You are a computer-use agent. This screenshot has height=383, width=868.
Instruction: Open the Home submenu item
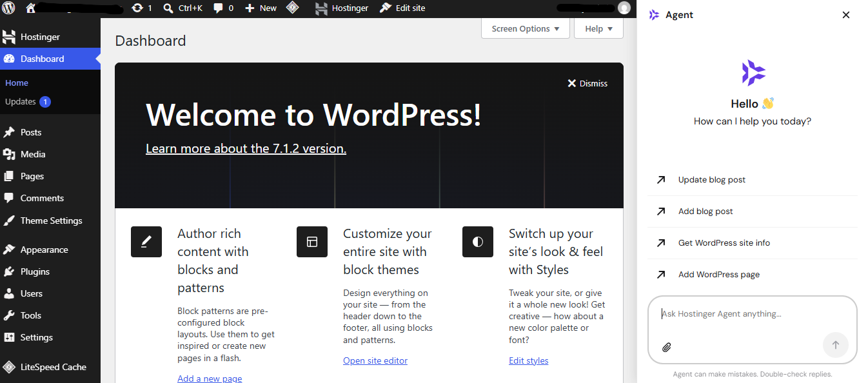(17, 83)
